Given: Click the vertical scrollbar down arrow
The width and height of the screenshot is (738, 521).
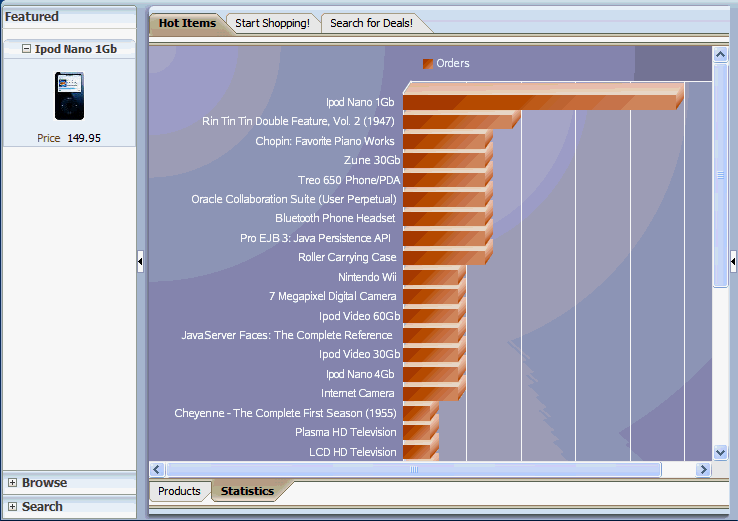Looking at the screenshot, I should (x=720, y=453).
